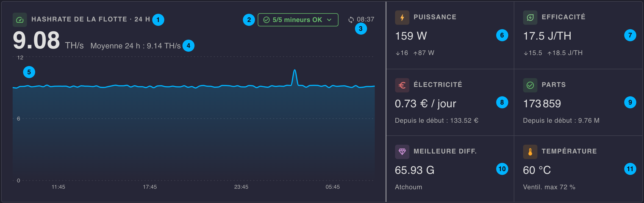The height and width of the screenshot is (203, 644).
Task: Click the 12 y-axis gridline label
Action: tap(20, 57)
